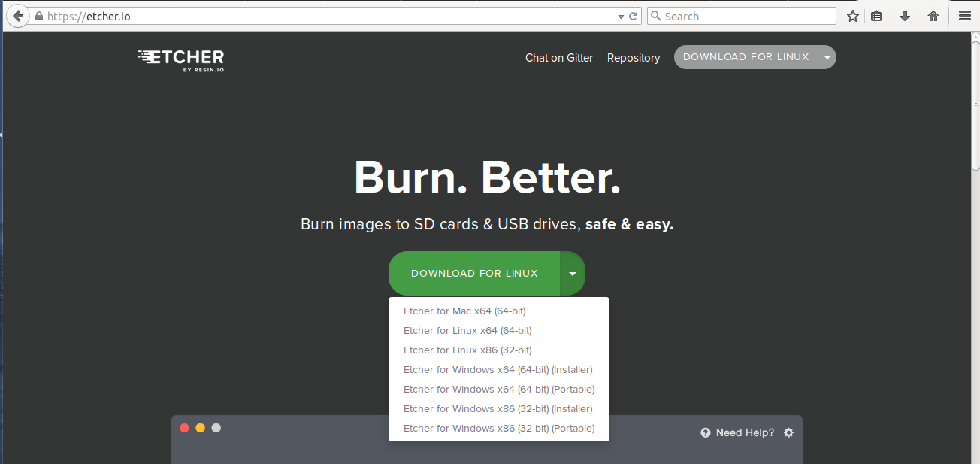This screenshot has width=980, height=464.
Task: Click the question mark help icon
Action: [706, 432]
